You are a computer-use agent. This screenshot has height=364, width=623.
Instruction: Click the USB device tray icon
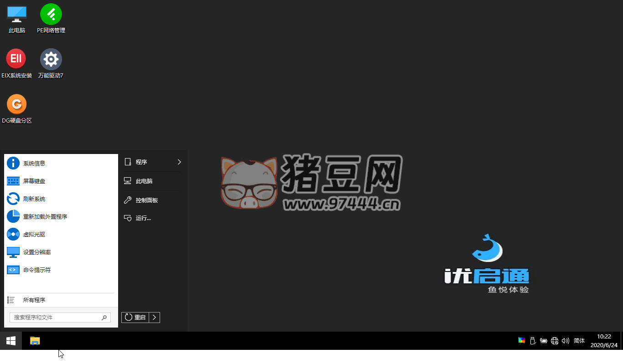tap(532, 340)
